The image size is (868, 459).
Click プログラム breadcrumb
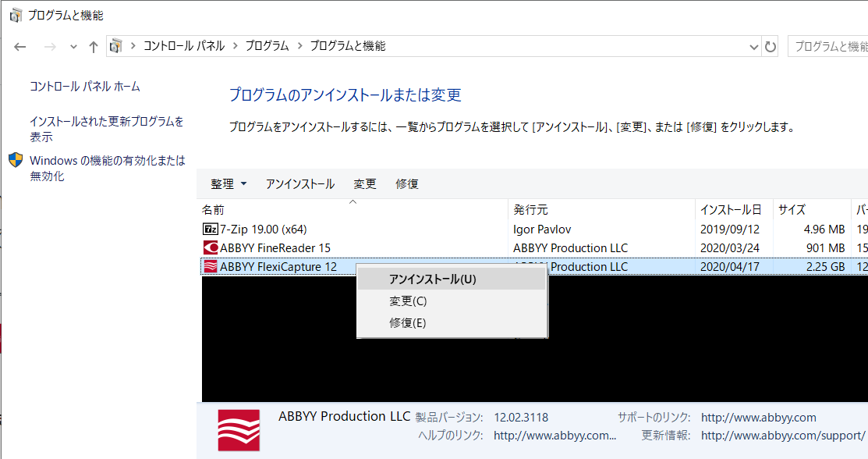(267, 46)
